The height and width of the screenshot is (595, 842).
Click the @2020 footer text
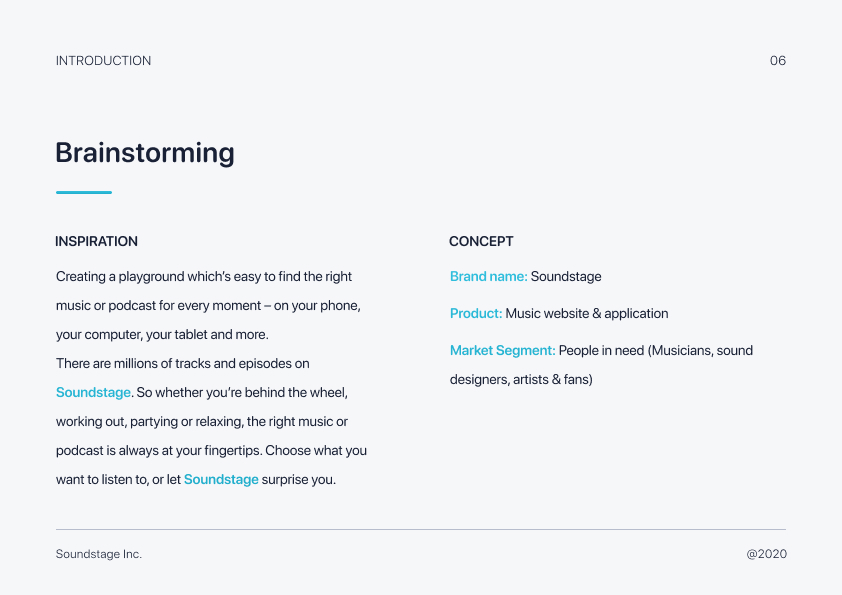click(x=766, y=554)
